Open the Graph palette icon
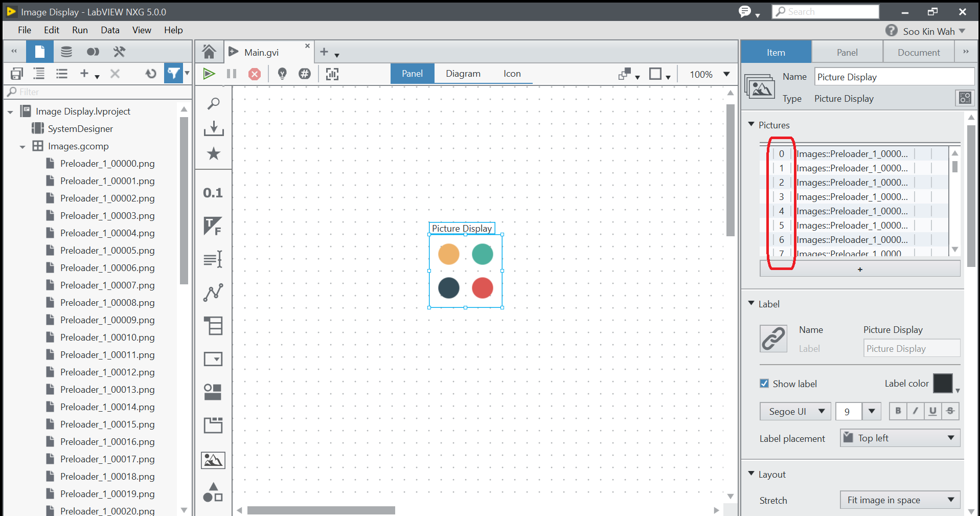 tap(213, 293)
